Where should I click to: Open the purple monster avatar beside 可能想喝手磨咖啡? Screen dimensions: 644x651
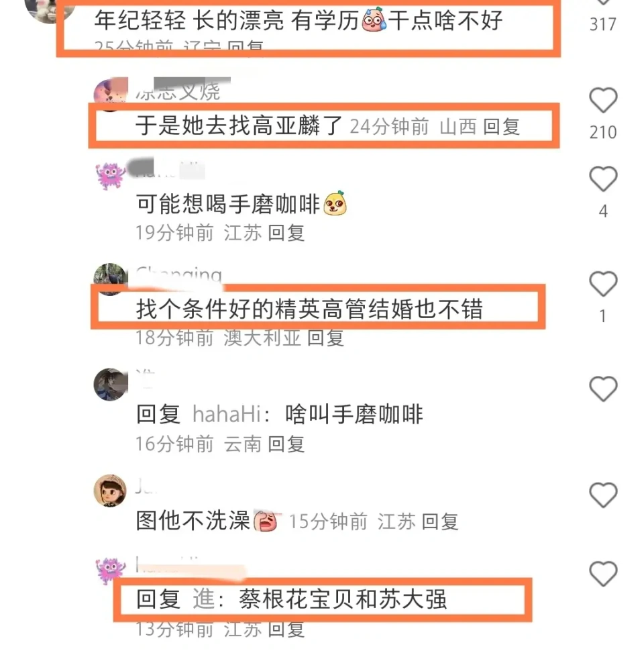110,174
